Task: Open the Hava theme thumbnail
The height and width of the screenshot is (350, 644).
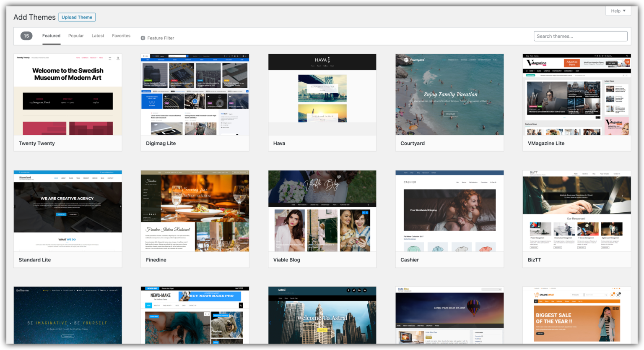Action: [x=322, y=94]
